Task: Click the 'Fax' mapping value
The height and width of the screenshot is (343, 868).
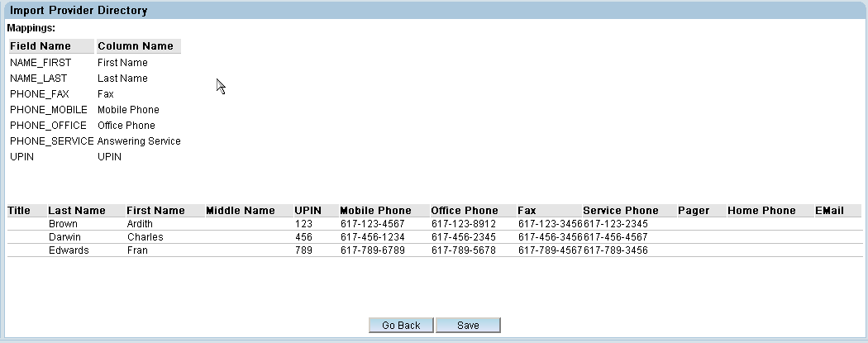Action: click(105, 94)
